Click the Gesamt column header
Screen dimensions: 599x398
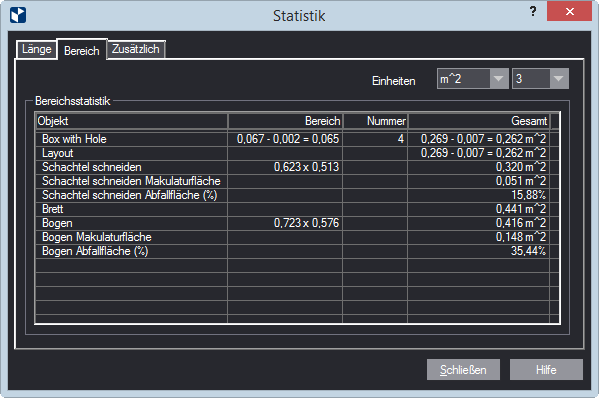click(x=479, y=121)
